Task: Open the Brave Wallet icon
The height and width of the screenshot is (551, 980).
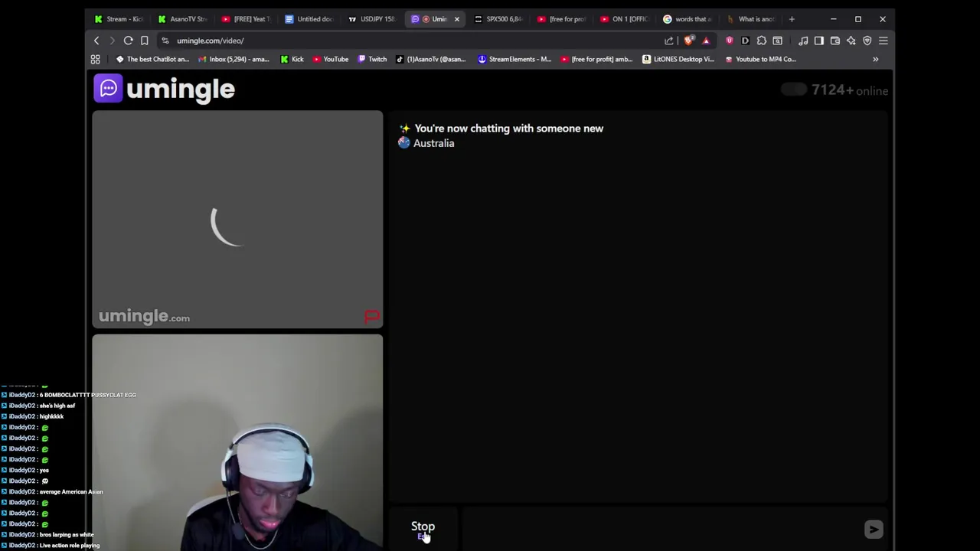Action: [x=835, y=41]
